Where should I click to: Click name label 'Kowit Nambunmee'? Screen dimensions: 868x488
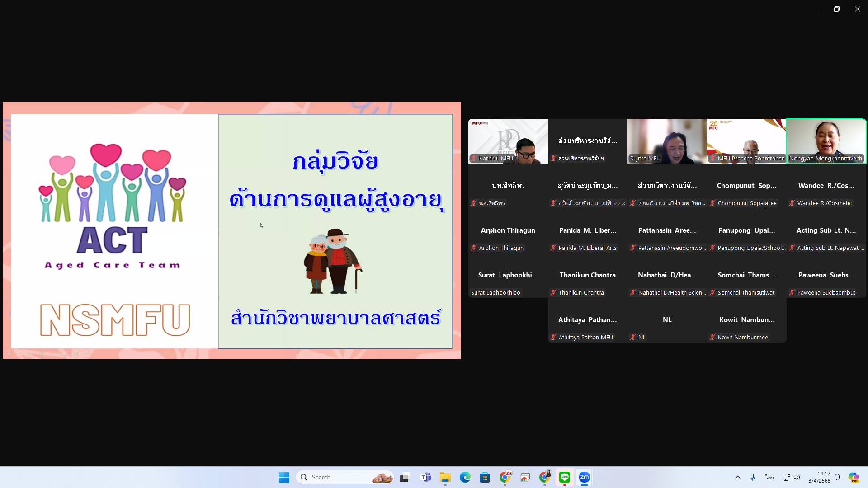[743, 337]
